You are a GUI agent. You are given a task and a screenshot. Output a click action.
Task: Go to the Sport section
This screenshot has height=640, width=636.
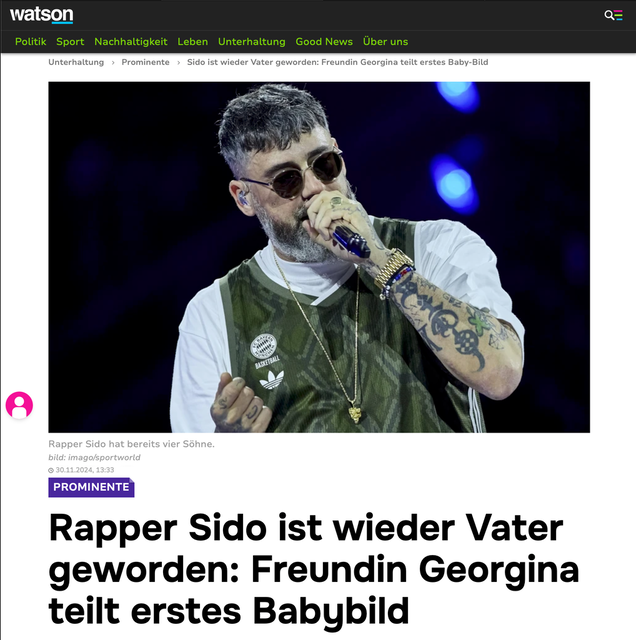click(70, 42)
